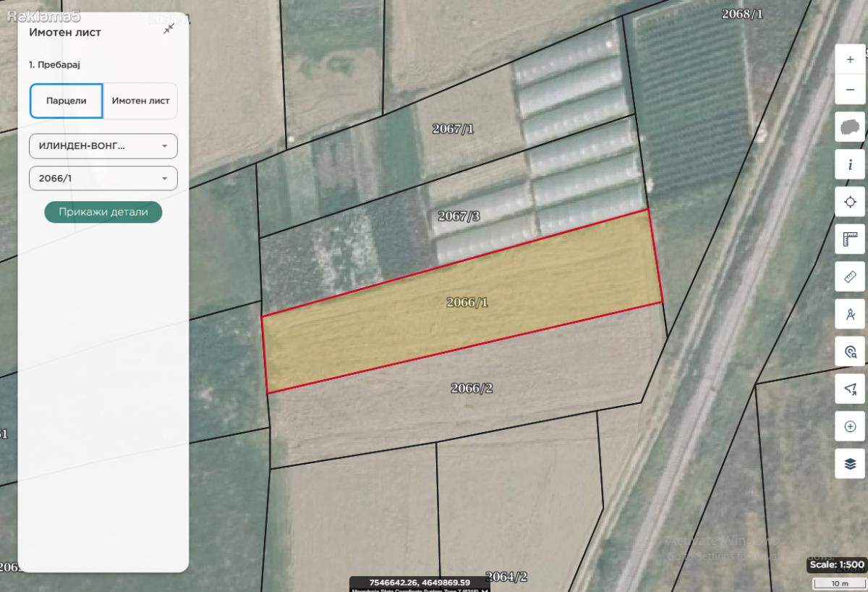Click the highlighted parcel 2066/1 label
This screenshot has width=868, height=592.
coord(467,302)
